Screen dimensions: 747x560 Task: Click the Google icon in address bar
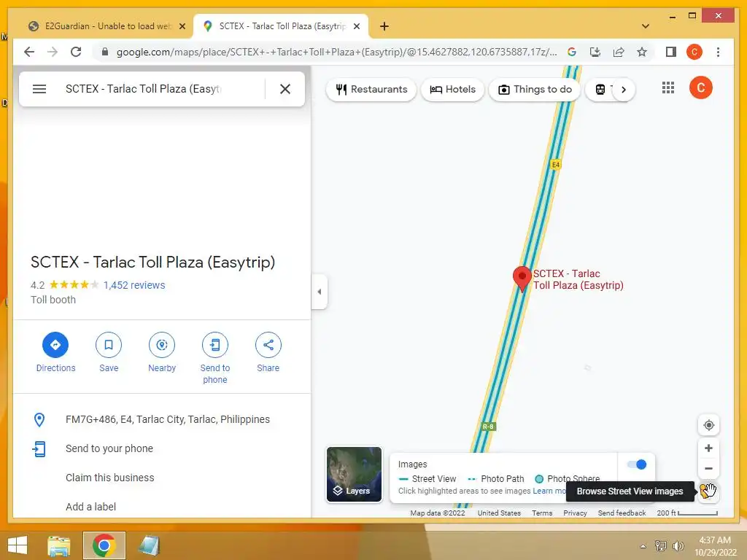572,52
